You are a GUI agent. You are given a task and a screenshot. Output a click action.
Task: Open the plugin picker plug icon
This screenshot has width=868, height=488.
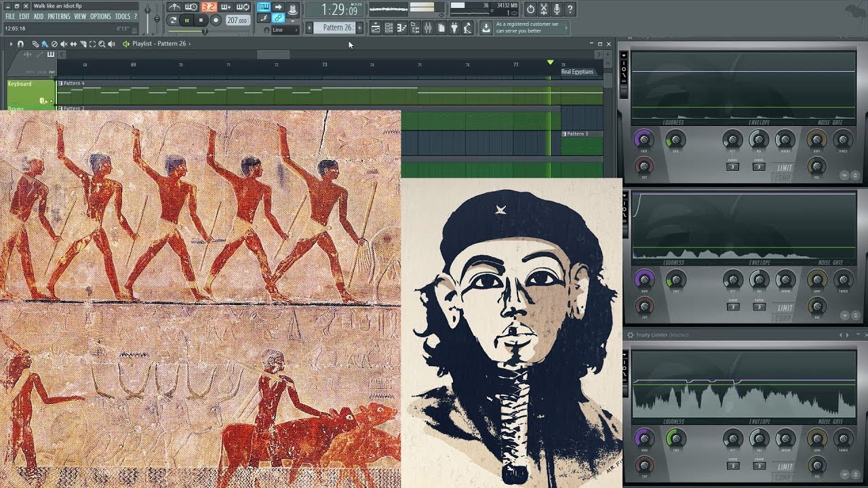(x=454, y=28)
